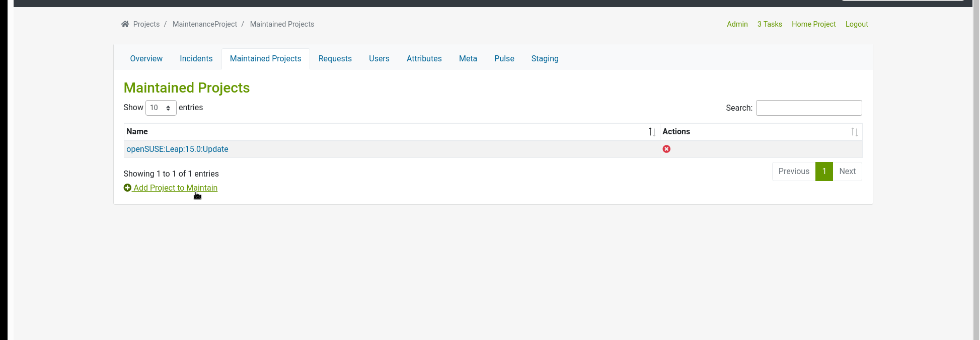Screen dimensions: 980x340
Task: Open the Show entries count dropdown
Action: pos(161,108)
